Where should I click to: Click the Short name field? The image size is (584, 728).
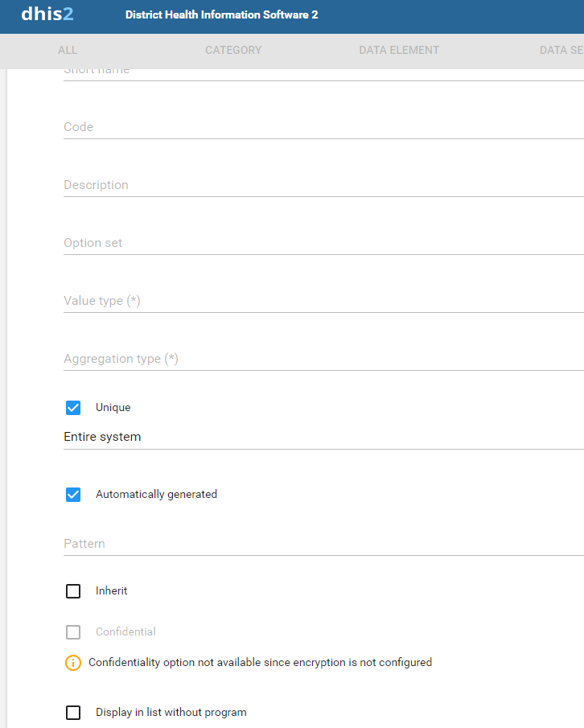pos(322,73)
